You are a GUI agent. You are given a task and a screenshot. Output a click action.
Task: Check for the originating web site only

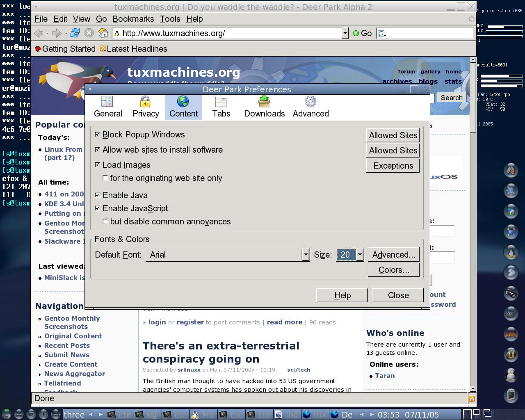tap(105, 178)
